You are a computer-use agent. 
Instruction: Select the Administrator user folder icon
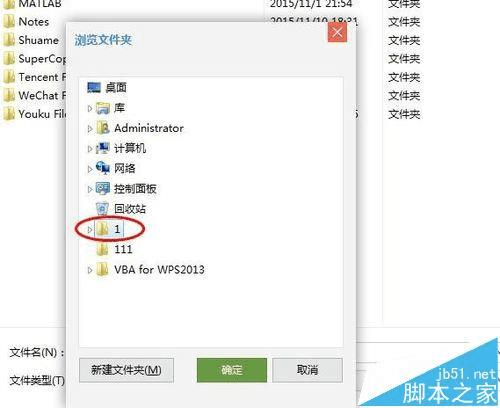pyautogui.click(x=103, y=128)
